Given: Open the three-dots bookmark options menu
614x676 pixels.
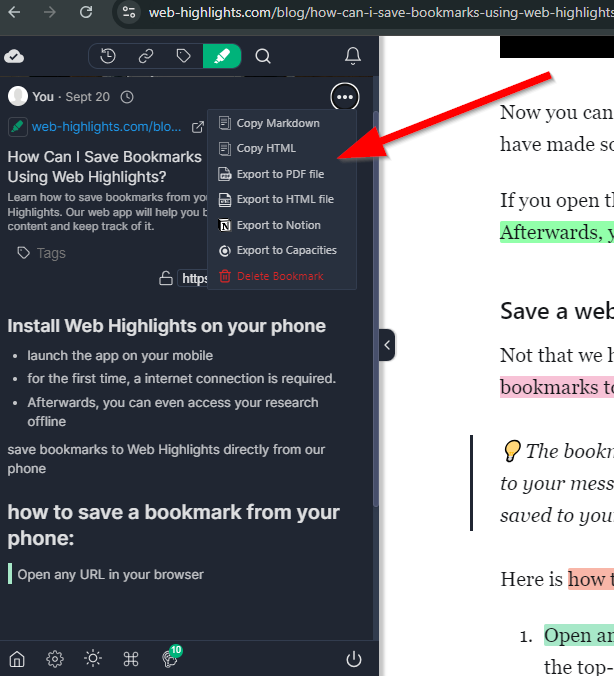Looking at the screenshot, I should tap(345, 97).
